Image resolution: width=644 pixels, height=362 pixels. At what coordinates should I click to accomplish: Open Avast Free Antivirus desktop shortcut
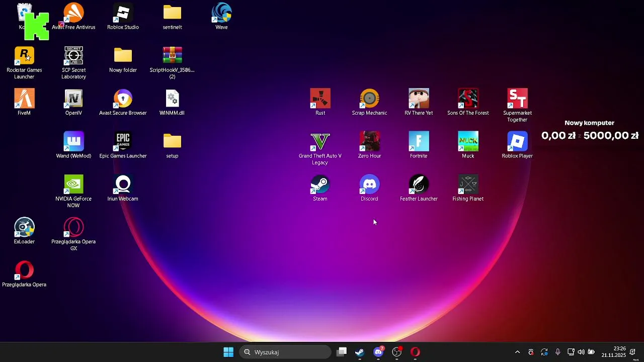(73, 17)
